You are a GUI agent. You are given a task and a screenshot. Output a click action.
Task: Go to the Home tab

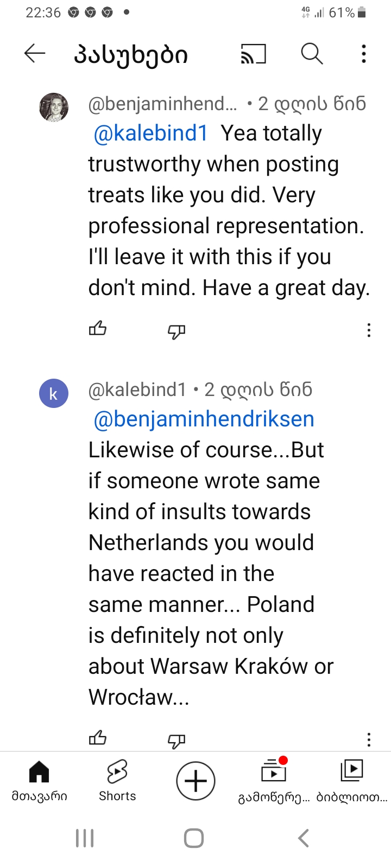coord(39,780)
